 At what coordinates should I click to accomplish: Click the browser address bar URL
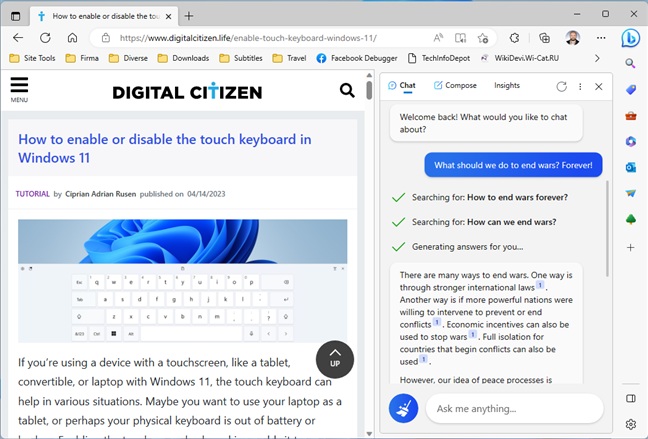248,38
